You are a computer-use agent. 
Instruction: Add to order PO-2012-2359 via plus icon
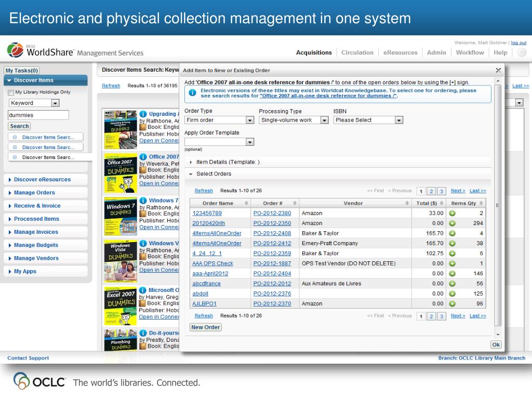(x=453, y=254)
